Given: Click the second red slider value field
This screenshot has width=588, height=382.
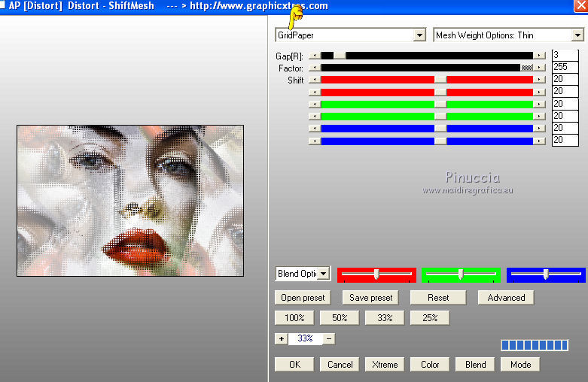Looking at the screenshot, I should pos(565,92).
